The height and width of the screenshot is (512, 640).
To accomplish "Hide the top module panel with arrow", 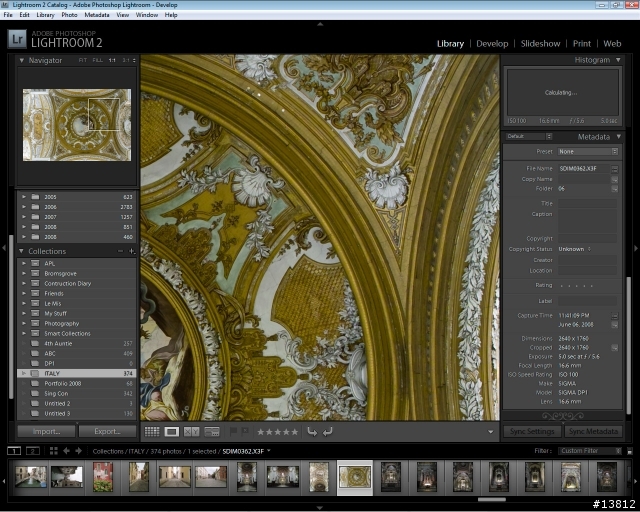I will (x=320, y=24).
